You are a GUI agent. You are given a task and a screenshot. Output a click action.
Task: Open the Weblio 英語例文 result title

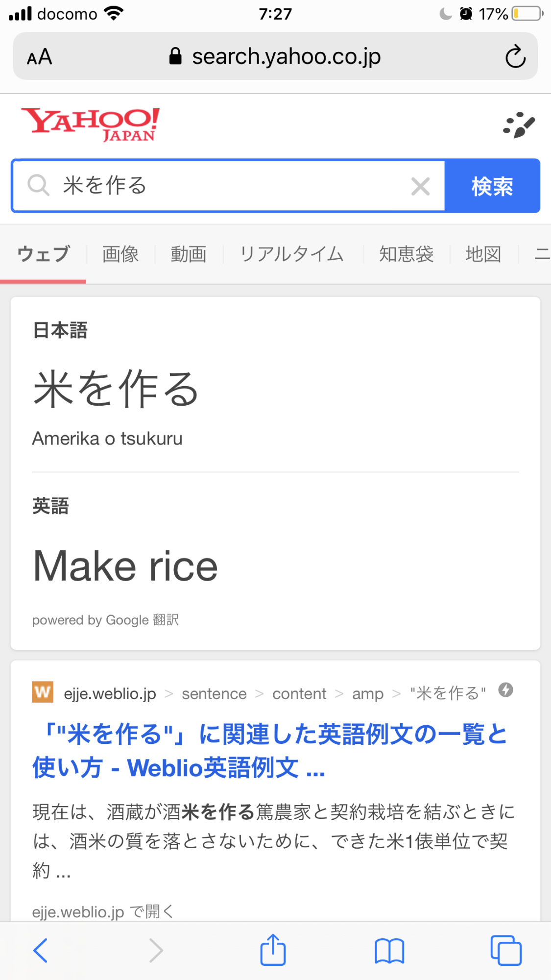click(269, 751)
